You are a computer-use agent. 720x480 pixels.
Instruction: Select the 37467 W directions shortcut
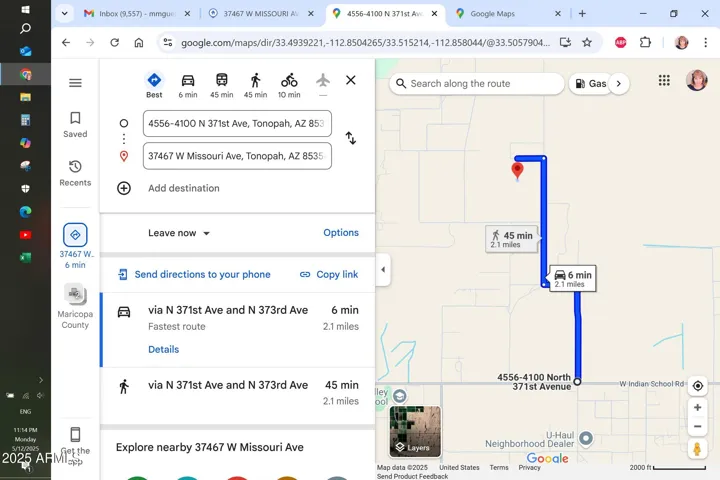[75, 246]
